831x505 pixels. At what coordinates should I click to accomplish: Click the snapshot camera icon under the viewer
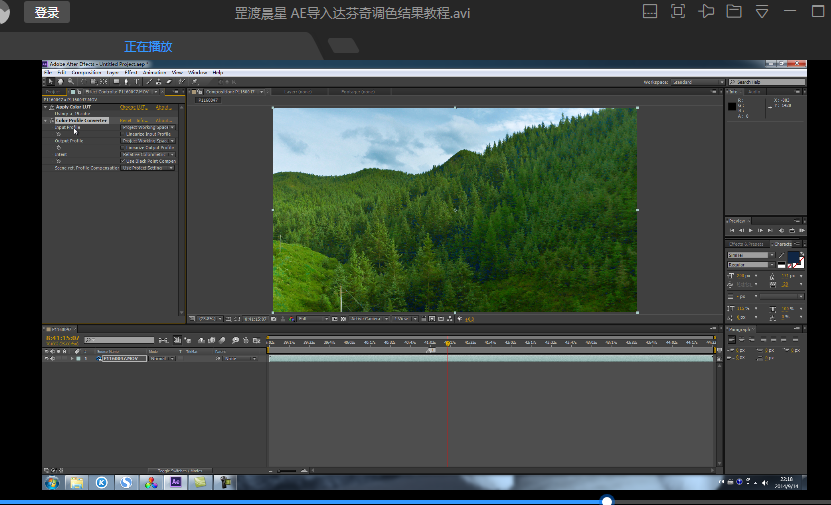[273, 319]
